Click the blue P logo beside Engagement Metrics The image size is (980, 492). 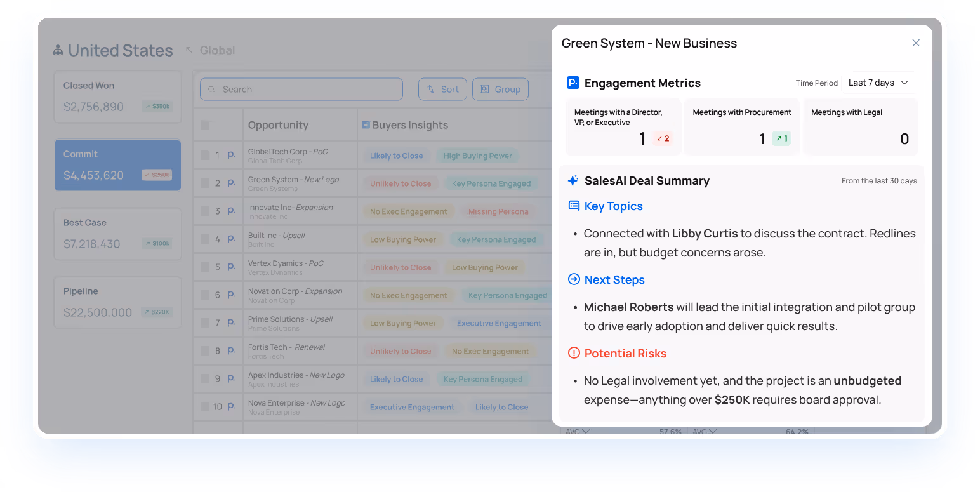(573, 83)
